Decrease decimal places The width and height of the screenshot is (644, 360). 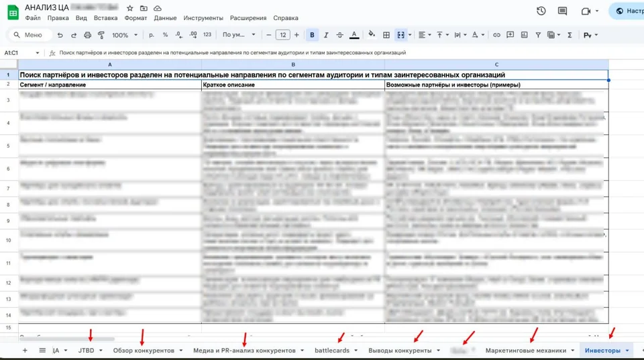coord(178,35)
